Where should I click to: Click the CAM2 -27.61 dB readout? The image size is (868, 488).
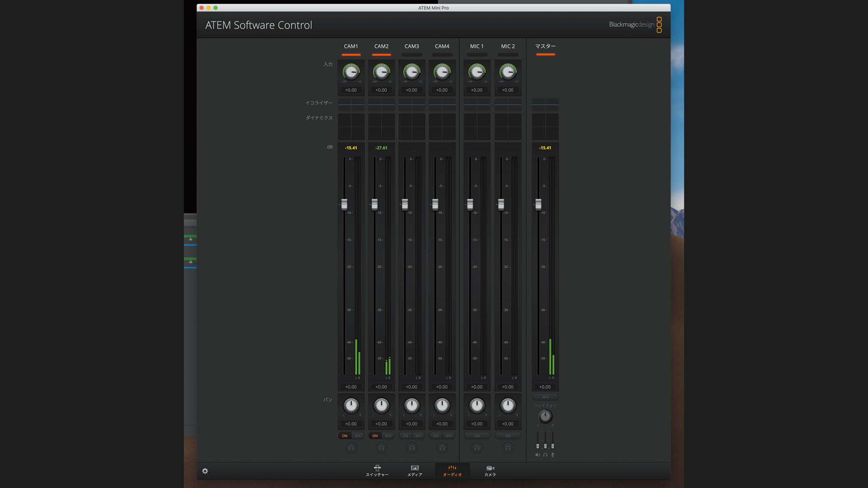click(381, 148)
